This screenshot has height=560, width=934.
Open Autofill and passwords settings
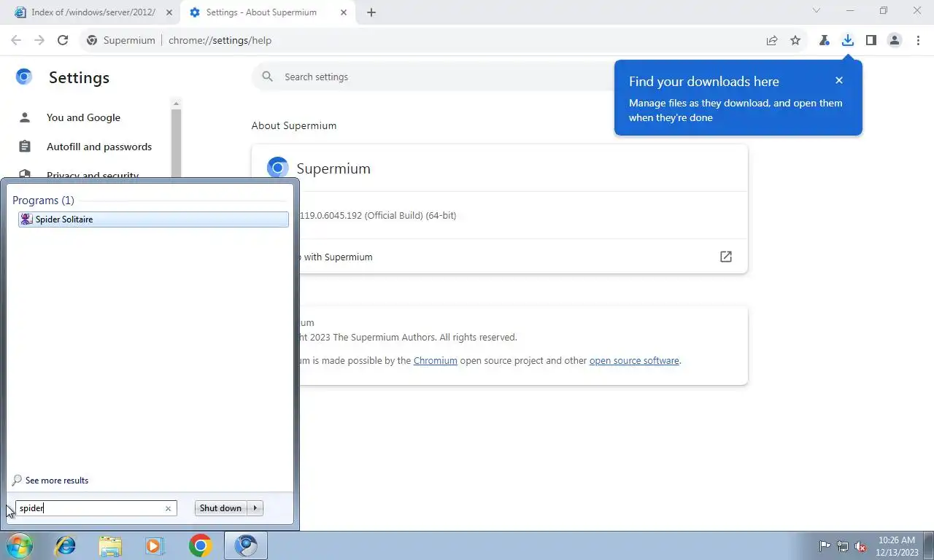click(x=99, y=147)
